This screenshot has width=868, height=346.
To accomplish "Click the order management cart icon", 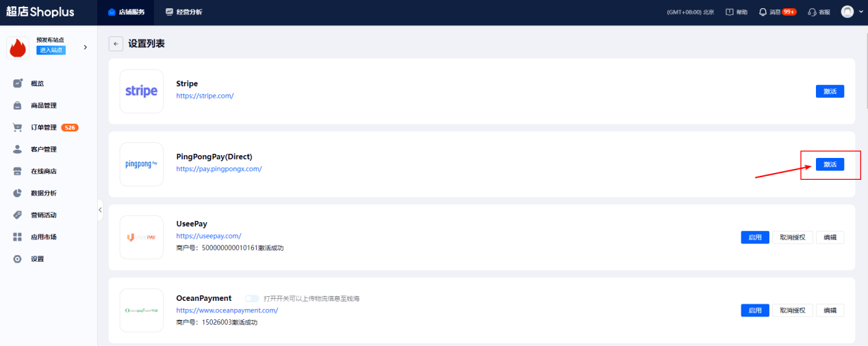I will click(18, 127).
